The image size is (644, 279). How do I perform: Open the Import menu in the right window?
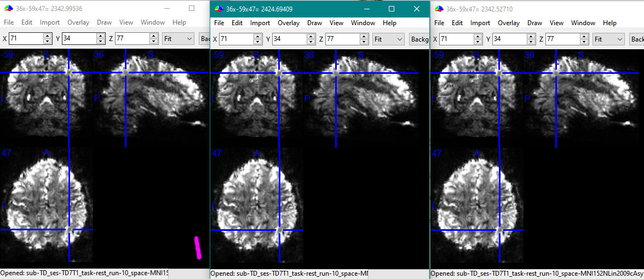tap(480, 23)
